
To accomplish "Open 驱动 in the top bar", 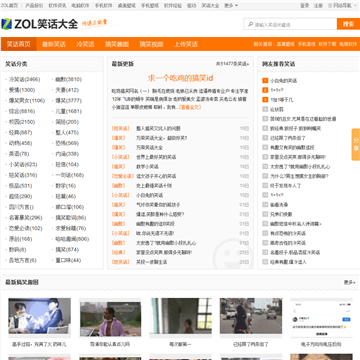I will [192, 6].
